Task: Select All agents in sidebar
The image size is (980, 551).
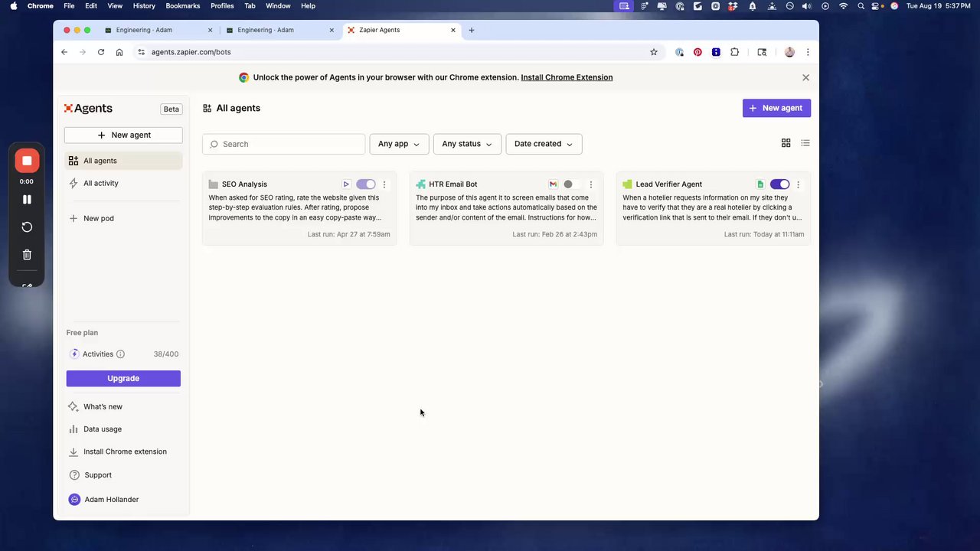Action: tap(123, 161)
